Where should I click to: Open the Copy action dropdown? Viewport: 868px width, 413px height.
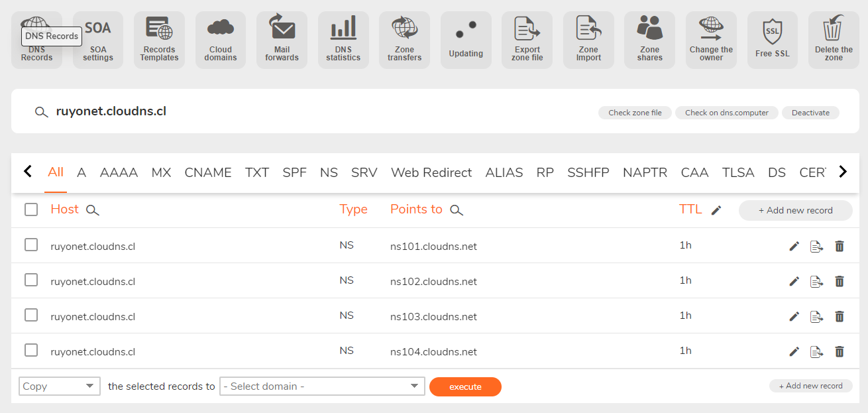59,386
